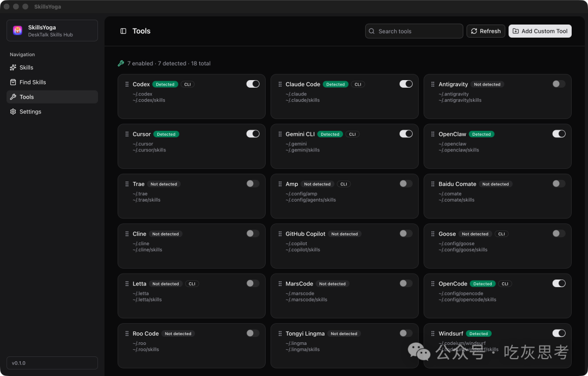Screen dimensions: 588x376
Task: Disable the Gemini CLI toggle
Action: (406, 134)
